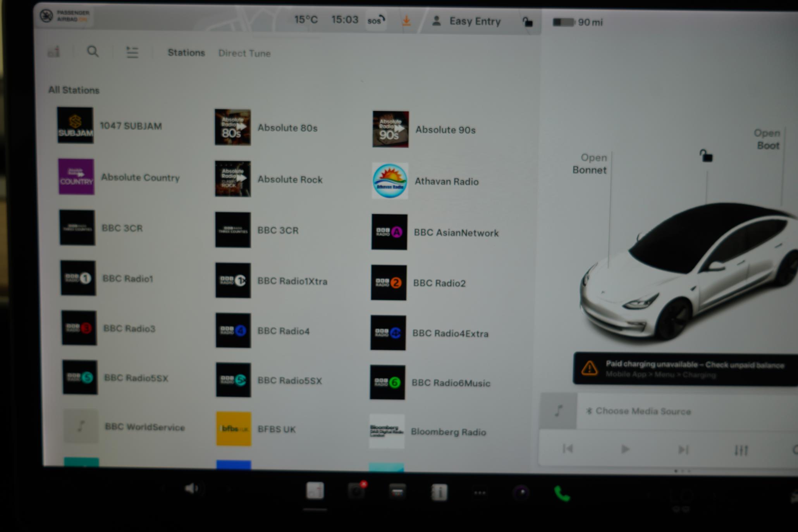Switch to the Stations tab
The width and height of the screenshot is (798, 532).
[186, 53]
